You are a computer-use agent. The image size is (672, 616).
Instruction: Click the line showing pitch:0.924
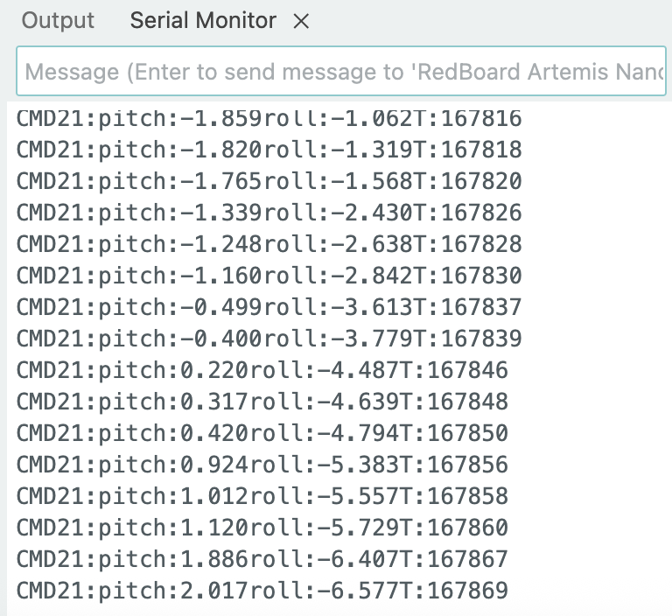(262, 465)
